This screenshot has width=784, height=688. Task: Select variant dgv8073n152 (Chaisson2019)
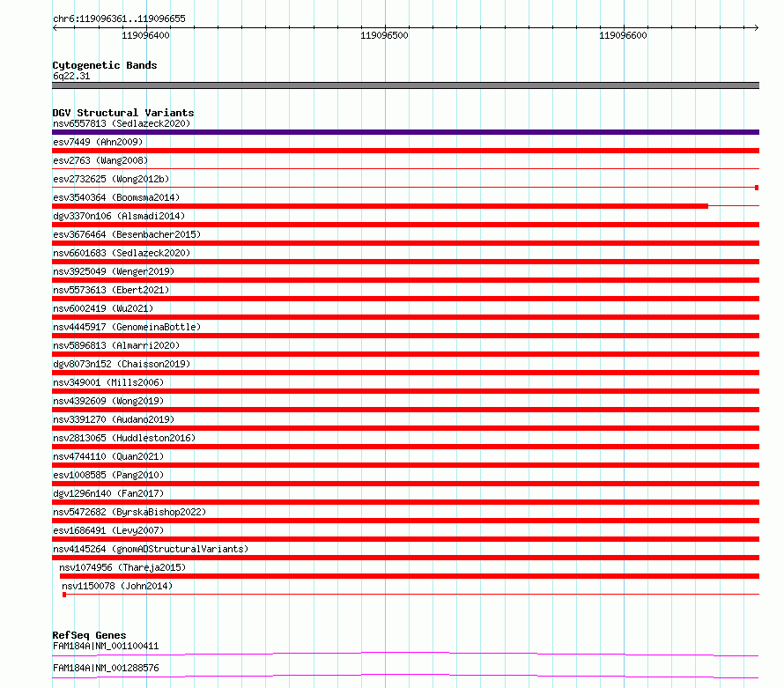point(122,364)
